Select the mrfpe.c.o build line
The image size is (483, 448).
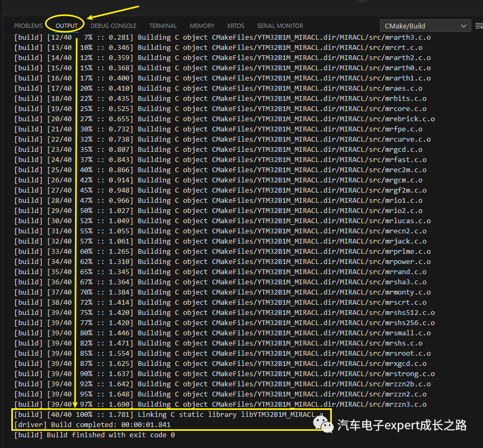click(218, 129)
